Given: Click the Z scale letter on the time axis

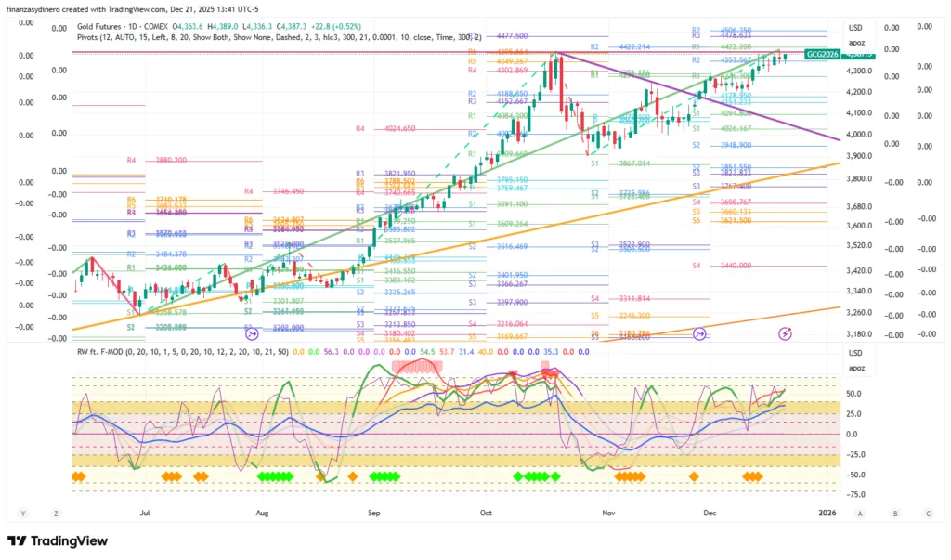Looking at the screenshot, I should point(56,513).
